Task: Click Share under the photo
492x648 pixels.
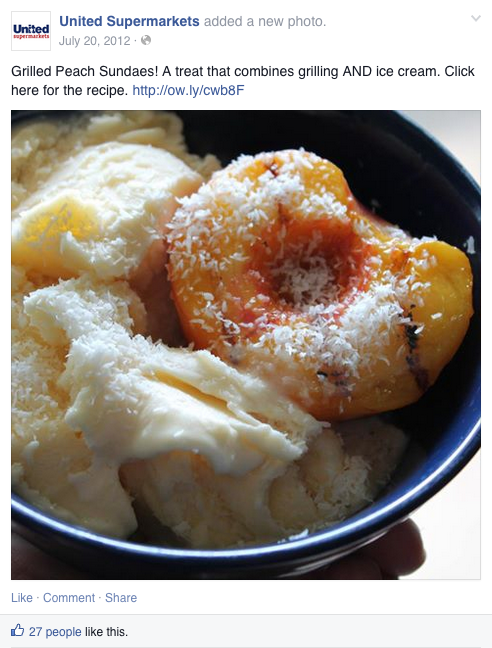Action: 121,598
